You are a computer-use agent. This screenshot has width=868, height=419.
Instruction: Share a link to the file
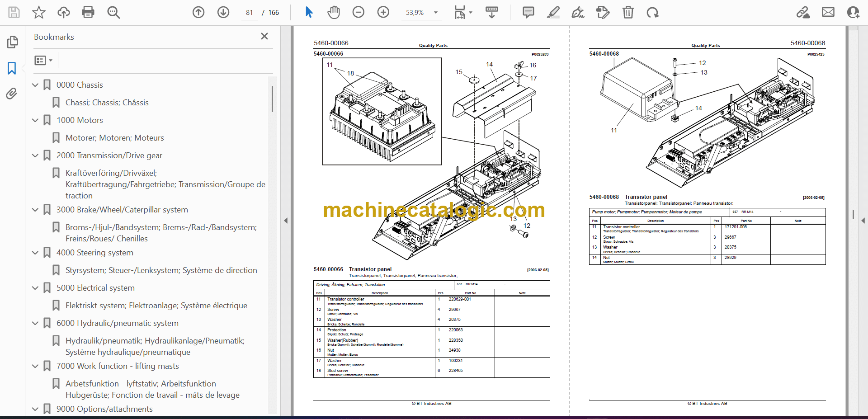(803, 12)
